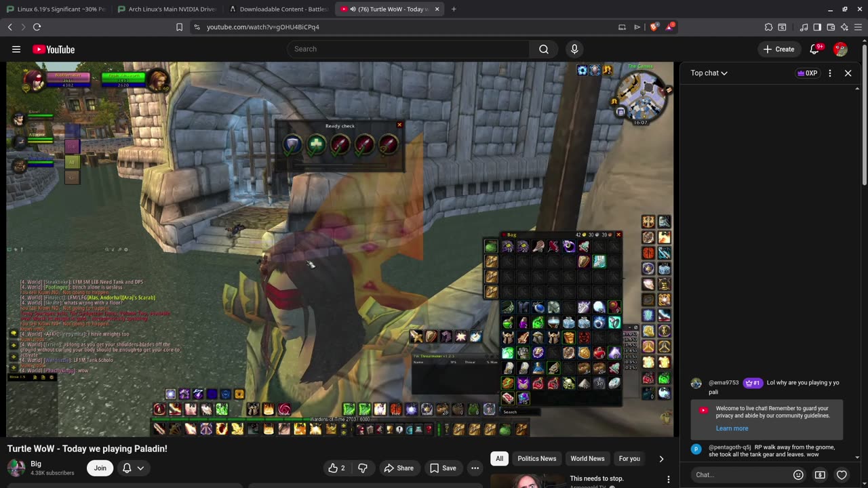Join the Big channel membership

[100, 468]
